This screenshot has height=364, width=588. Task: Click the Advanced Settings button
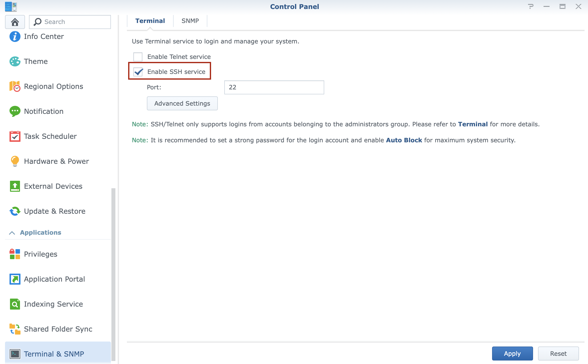pyautogui.click(x=182, y=103)
